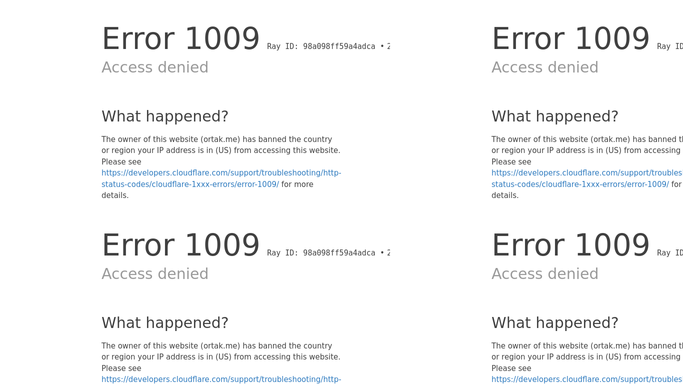Click the 'Access denied' subtitle in the top-left panel
This screenshot has height=384, width=683.
click(x=155, y=67)
